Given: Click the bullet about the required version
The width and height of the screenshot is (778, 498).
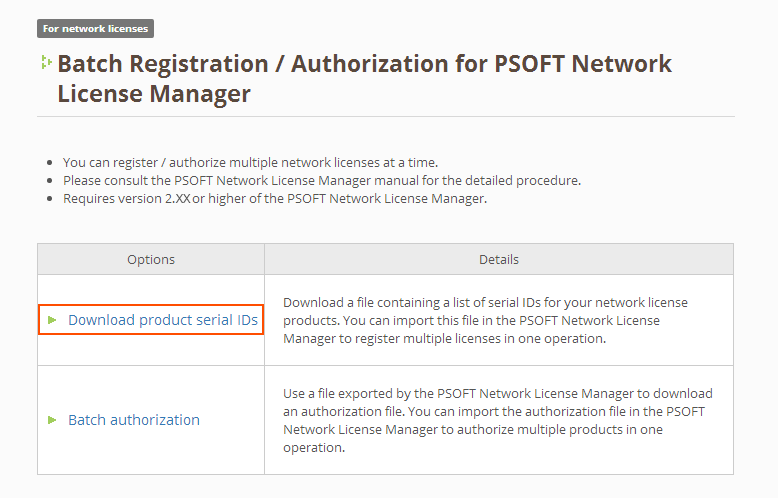Looking at the screenshot, I should click(x=274, y=198).
